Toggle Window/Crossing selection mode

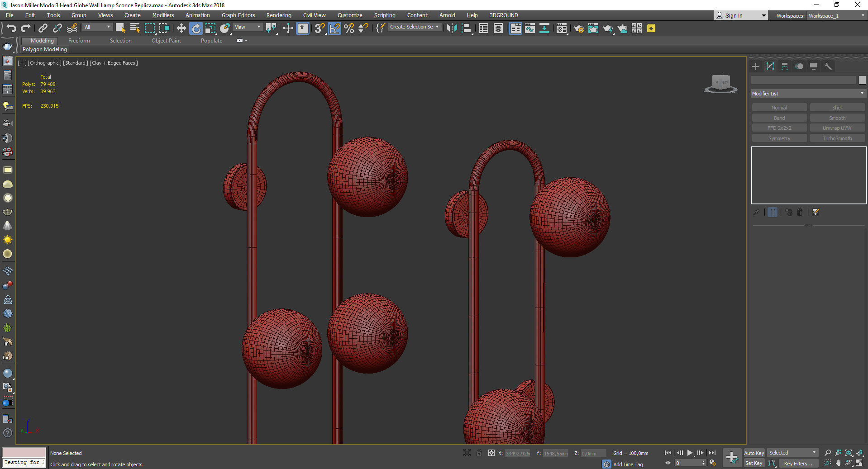click(x=164, y=28)
